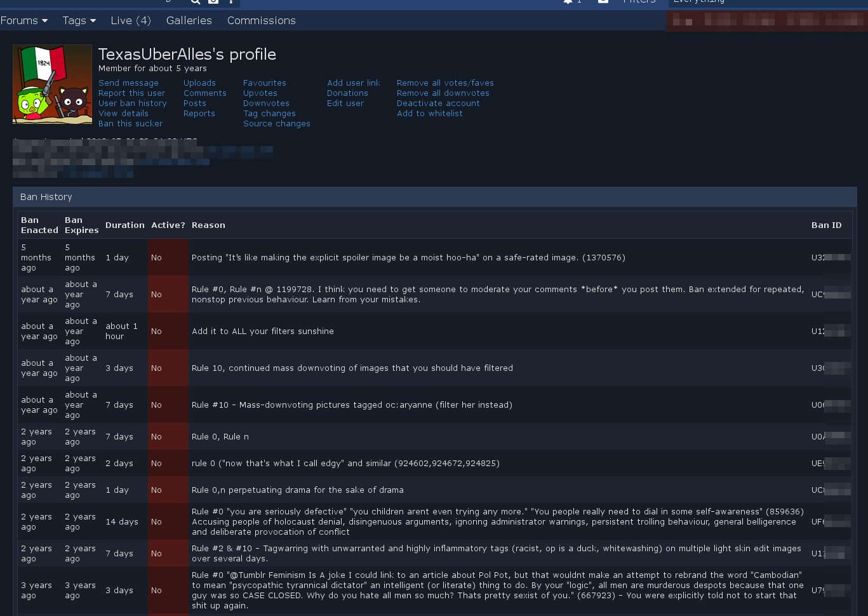View the user's Favourites
This screenshot has height=616, width=868.
click(x=264, y=83)
